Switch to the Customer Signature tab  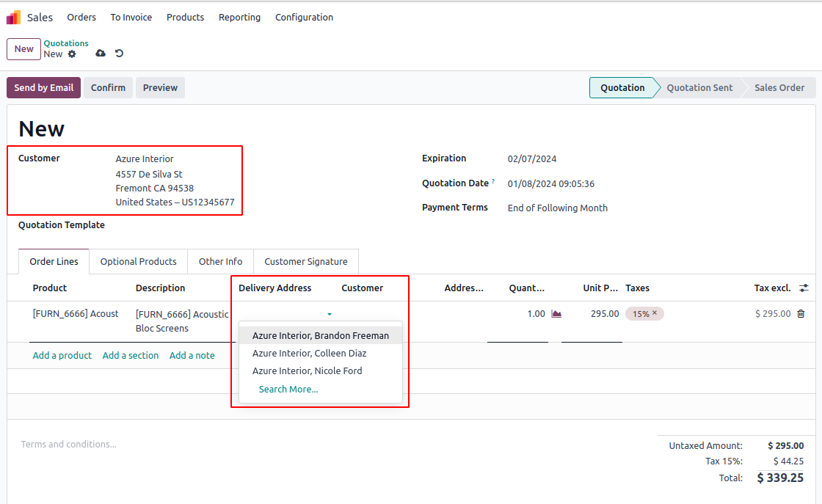(305, 261)
